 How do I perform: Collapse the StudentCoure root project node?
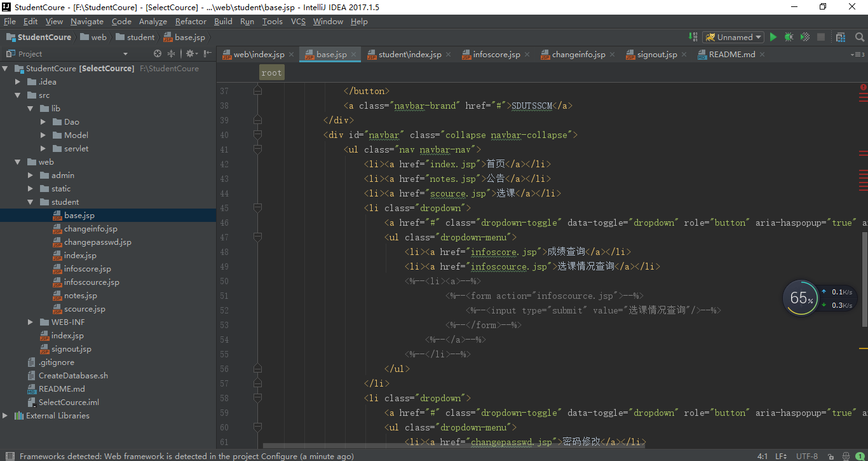pos(6,68)
